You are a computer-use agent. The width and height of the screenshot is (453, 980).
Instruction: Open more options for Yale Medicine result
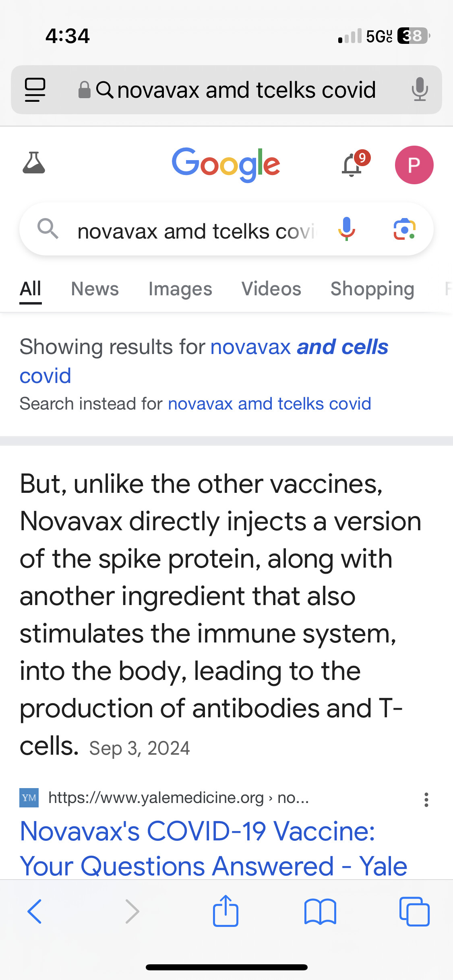426,800
